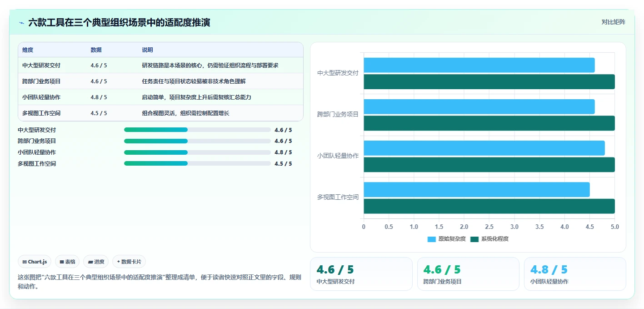Click the 小团队轻量协作 progress bar
Screen dimensions: 644x309
click(x=197, y=152)
